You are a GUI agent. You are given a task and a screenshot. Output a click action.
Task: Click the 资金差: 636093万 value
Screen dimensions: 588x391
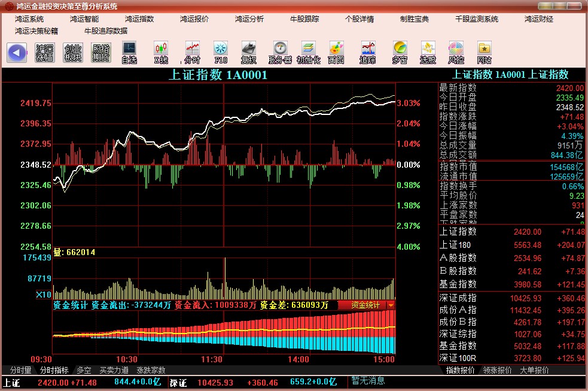pos(294,305)
